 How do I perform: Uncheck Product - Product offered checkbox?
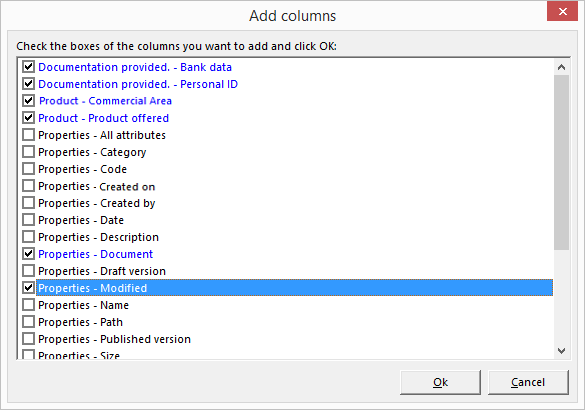(28, 118)
